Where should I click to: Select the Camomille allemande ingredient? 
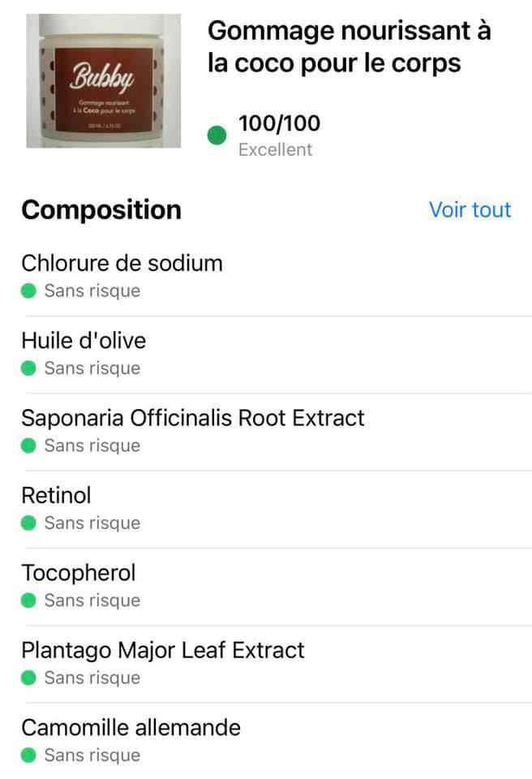tap(131, 727)
